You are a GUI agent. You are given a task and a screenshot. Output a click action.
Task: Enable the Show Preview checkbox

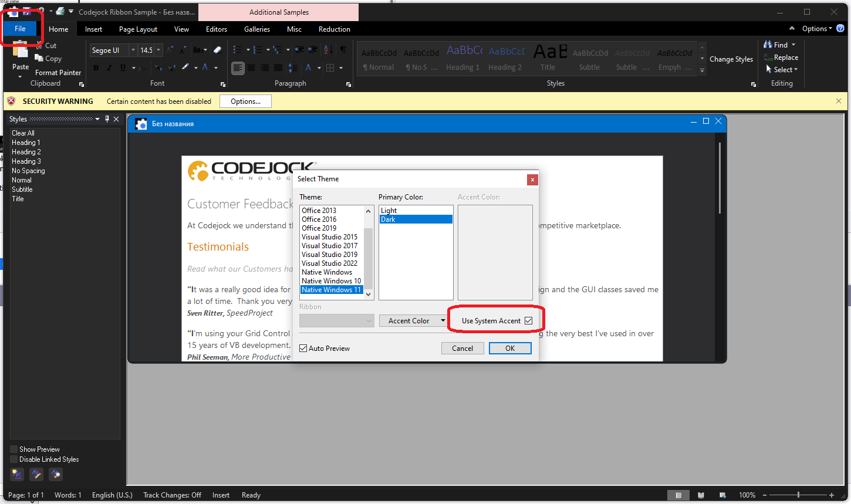[14, 449]
